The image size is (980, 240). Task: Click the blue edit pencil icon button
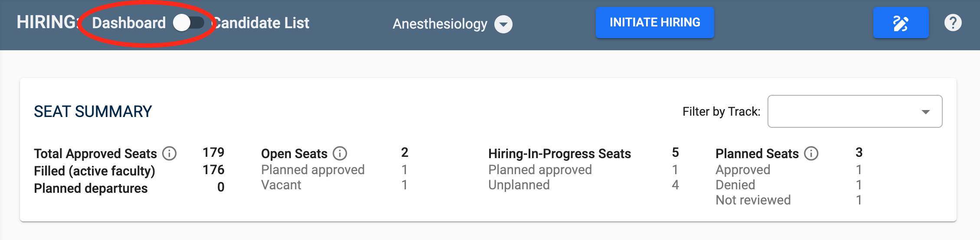pos(901,23)
